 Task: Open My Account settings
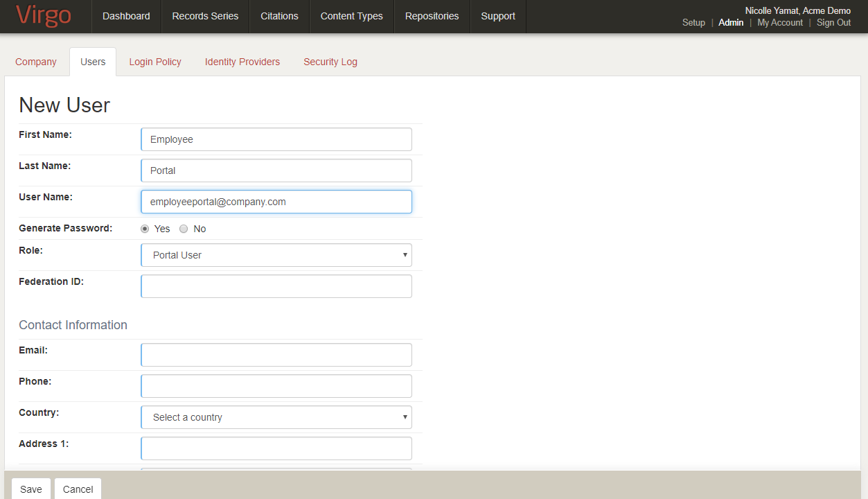(x=779, y=22)
